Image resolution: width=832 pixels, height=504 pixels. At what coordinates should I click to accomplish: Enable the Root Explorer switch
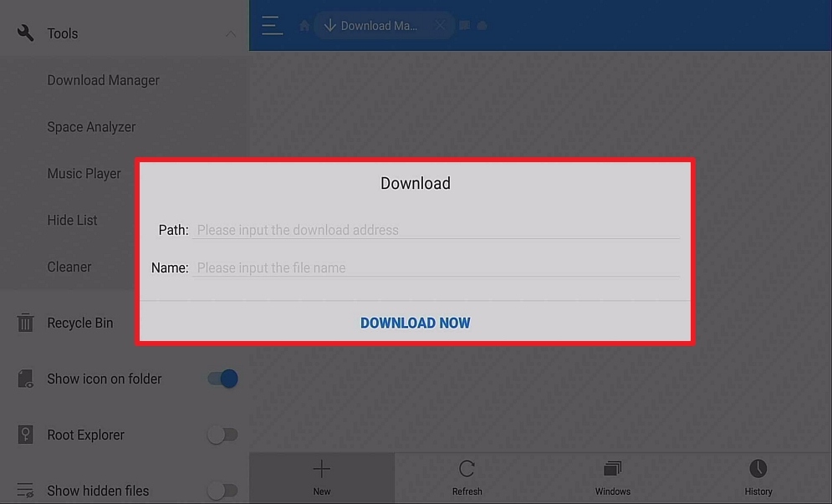pos(222,435)
